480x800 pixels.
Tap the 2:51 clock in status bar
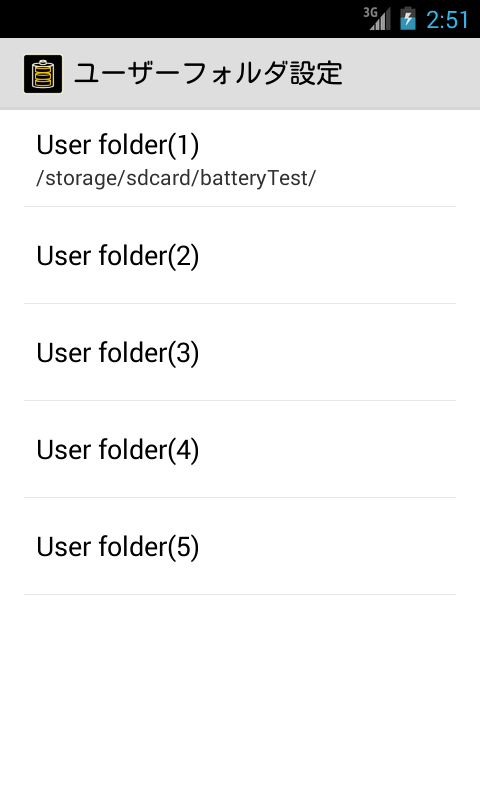tap(447, 20)
